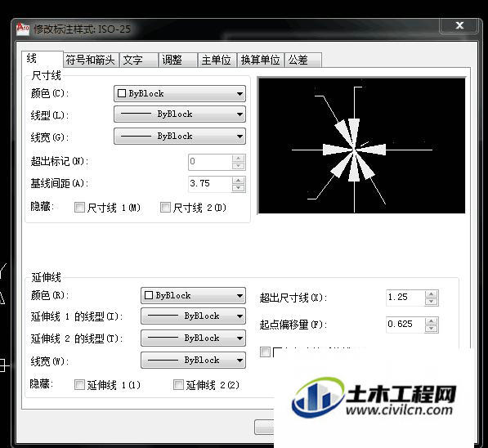Switch to the 符号和箭头 tab
Viewport: 488px width, 448px height.
(91, 60)
